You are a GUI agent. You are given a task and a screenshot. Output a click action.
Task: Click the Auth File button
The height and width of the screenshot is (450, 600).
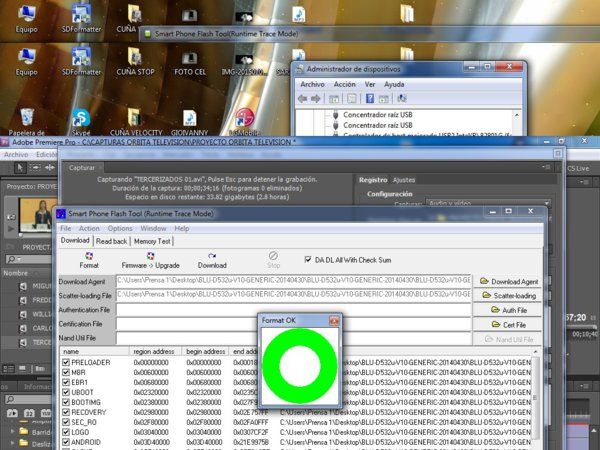click(x=509, y=310)
